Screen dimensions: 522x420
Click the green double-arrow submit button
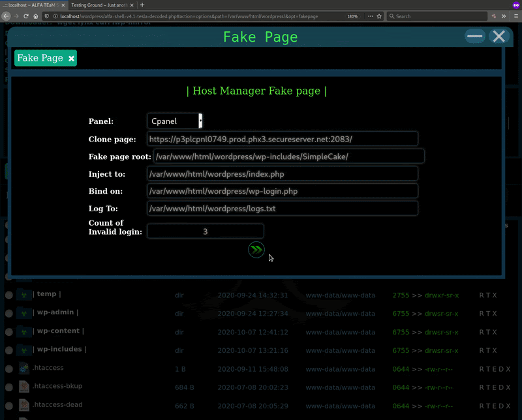256,250
